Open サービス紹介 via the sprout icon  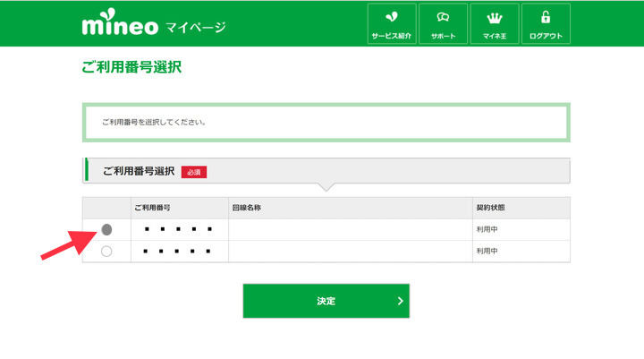click(391, 17)
